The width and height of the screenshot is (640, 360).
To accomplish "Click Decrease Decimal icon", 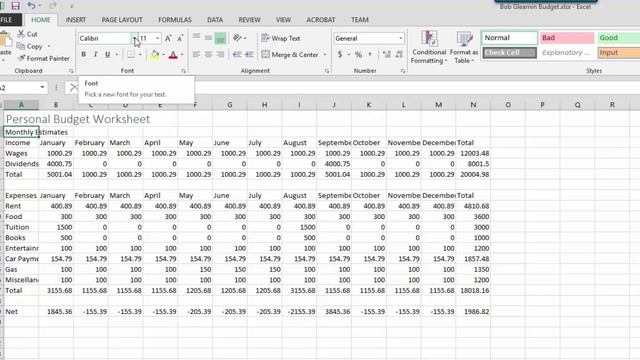I will 399,54.
